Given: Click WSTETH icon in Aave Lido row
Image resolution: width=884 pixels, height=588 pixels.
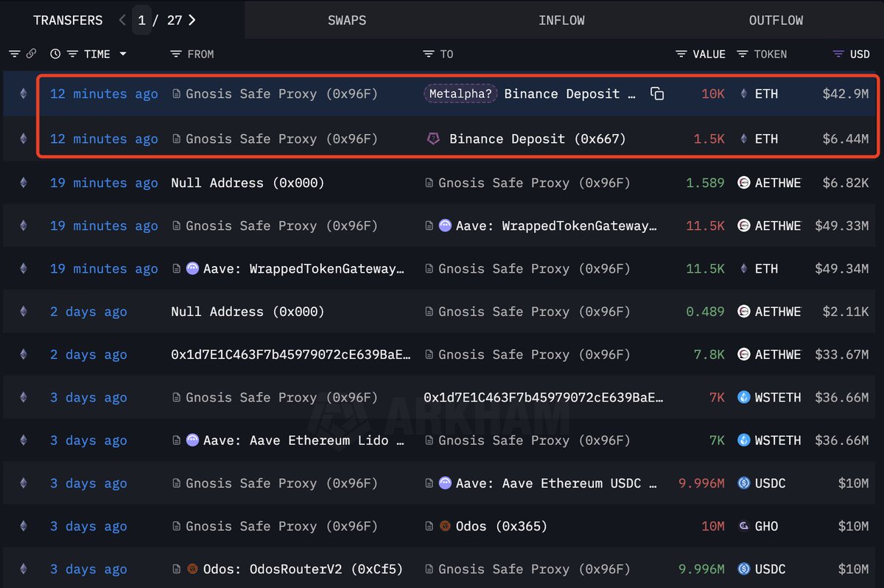Looking at the screenshot, I should click(744, 440).
